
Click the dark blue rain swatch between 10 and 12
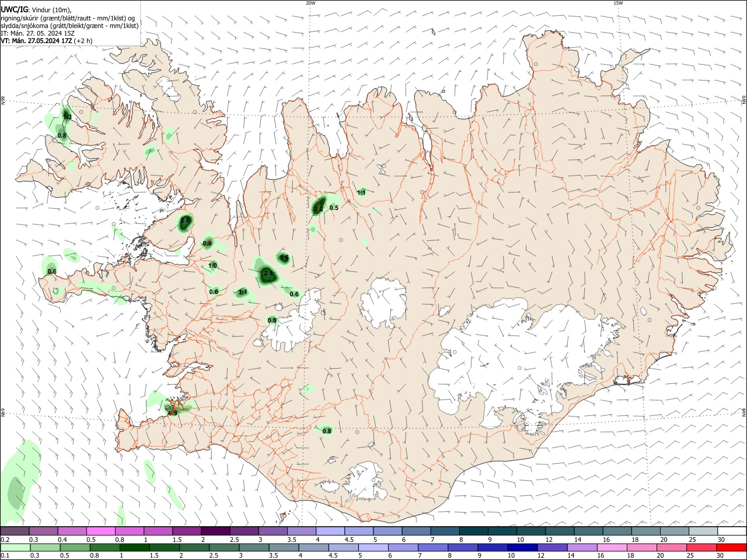point(523,547)
